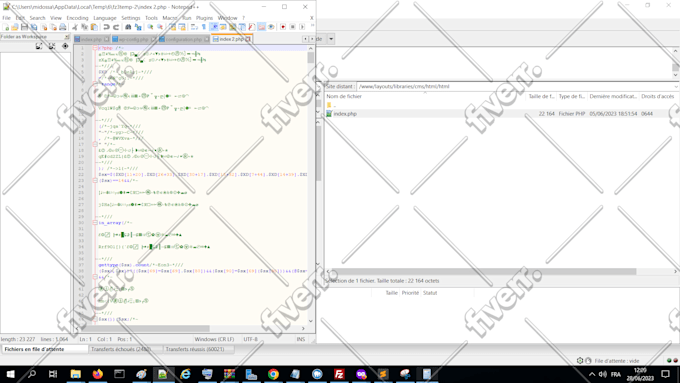Click the Print icon in Notepad++ toolbar
The image size is (680, 383).
62,27
